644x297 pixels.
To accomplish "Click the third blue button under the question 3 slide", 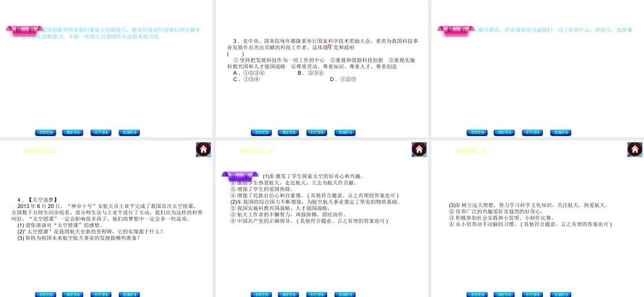I will [317, 133].
